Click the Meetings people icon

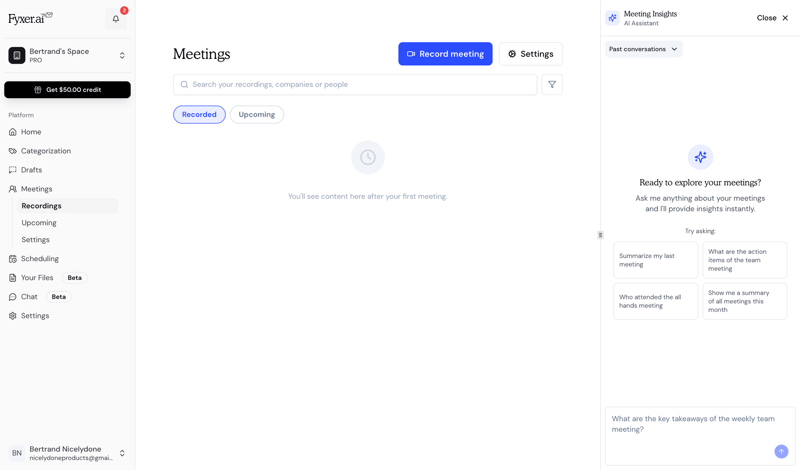13,189
